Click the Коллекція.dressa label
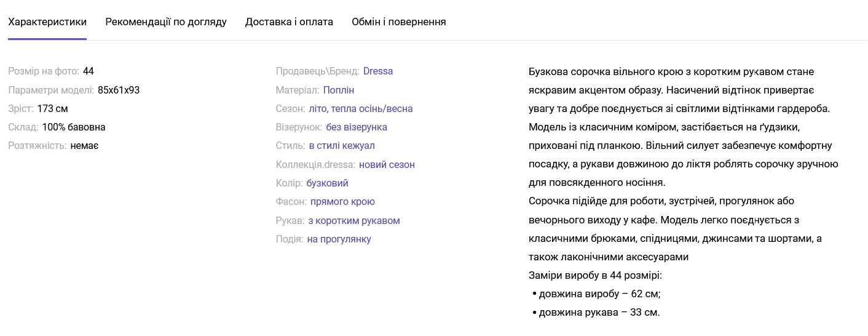This screenshot has width=868, height=336. [316, 165]
